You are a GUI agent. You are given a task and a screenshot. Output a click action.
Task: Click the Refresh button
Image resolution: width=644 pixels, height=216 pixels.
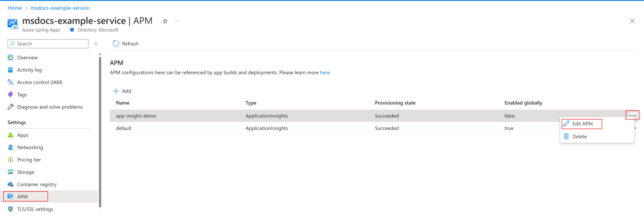click(x=126, y=43)
